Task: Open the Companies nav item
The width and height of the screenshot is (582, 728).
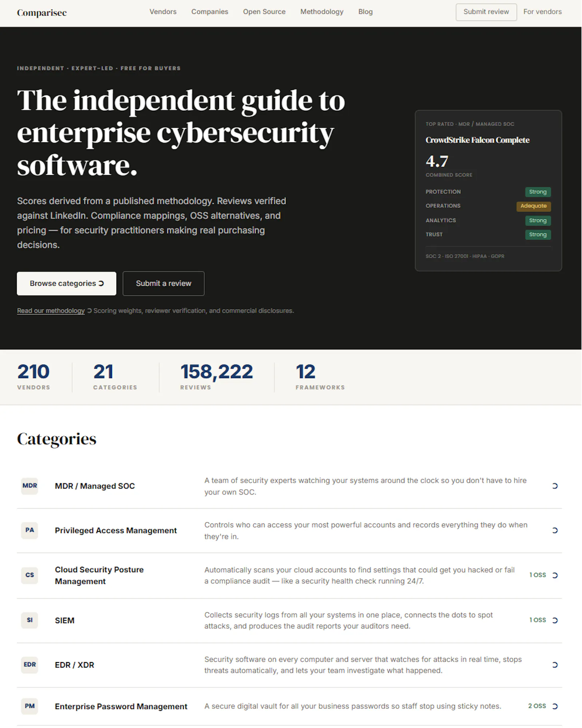Action: (x=210, y=12)
